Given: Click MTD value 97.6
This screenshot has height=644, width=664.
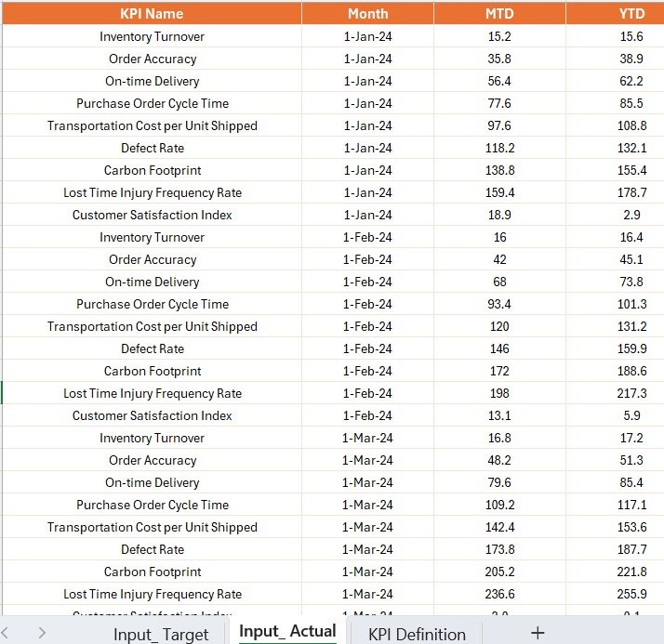Looking at the screenshot, I should 499,125.
